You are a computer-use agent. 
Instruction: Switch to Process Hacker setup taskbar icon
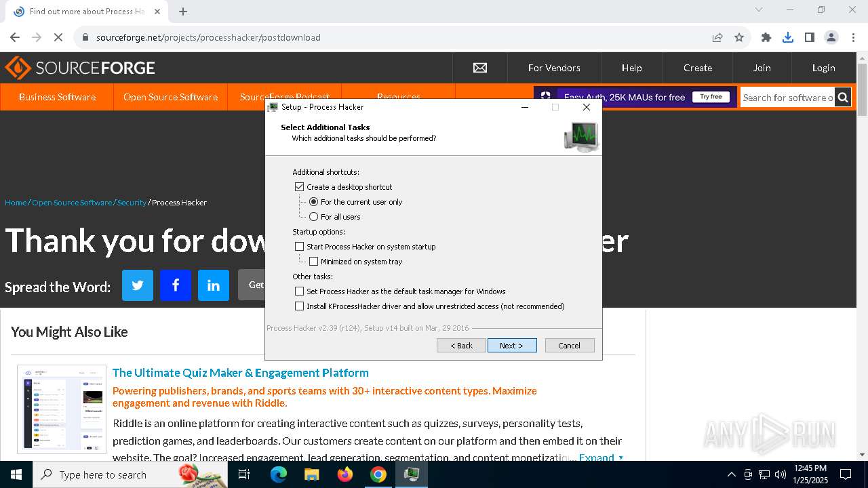point(412,474)
